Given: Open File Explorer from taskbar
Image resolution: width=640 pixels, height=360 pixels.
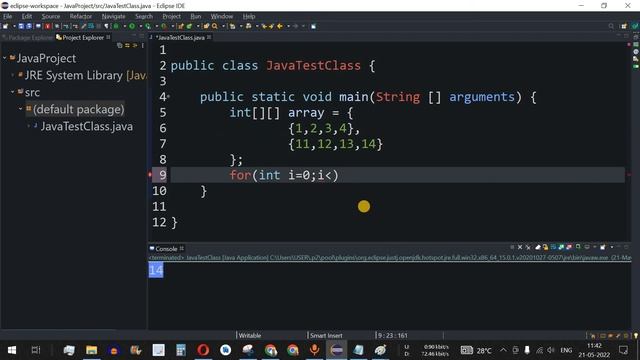Looking at the screenshot, I should pos(91,350).
